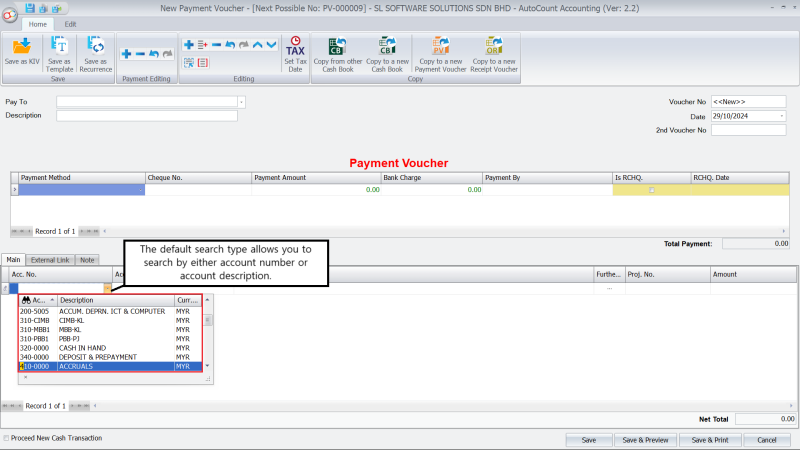The image size is (800, 450).
Task: Toggle the Acc. No. cell dropdown arrow
Action: (107, 288)
